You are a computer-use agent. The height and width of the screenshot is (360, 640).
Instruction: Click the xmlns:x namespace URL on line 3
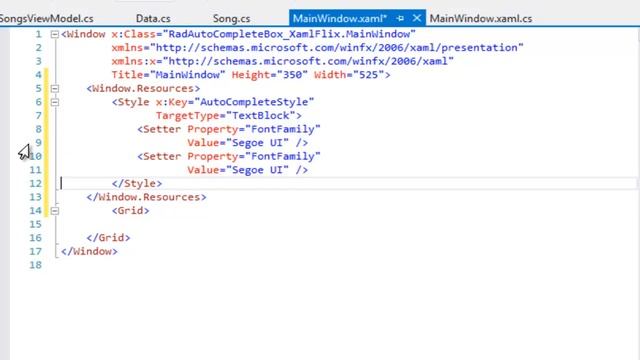coord(308,61)
